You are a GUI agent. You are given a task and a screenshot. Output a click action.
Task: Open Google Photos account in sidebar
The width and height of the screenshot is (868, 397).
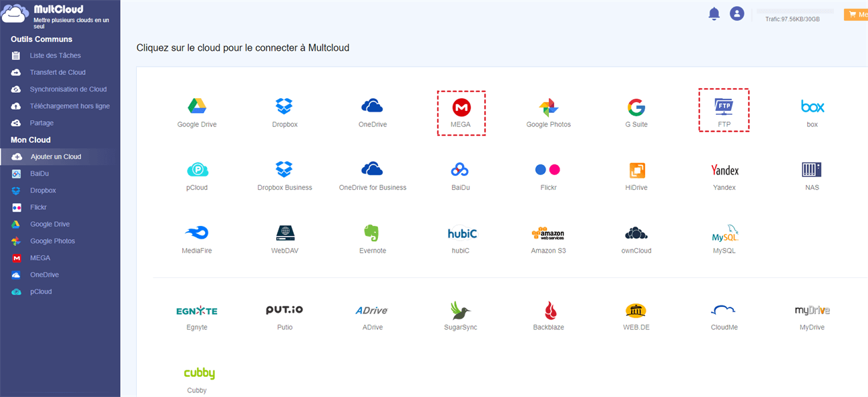coord(52,241)
